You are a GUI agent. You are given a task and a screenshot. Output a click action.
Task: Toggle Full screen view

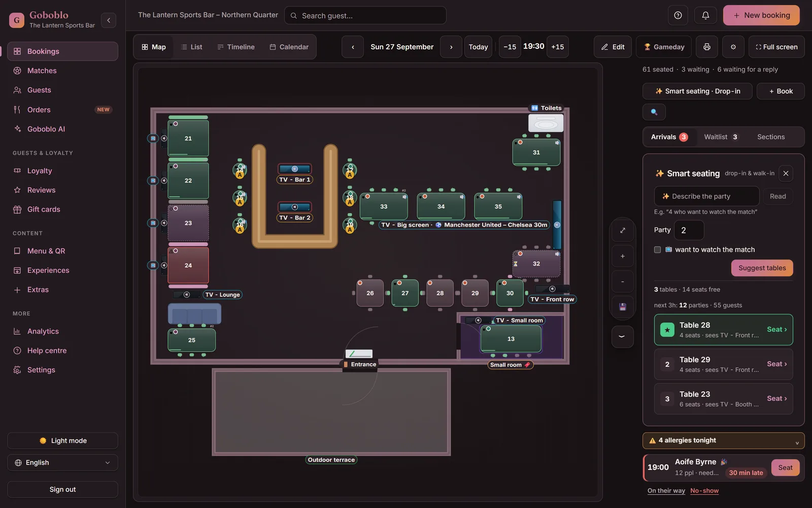(776, 47)
